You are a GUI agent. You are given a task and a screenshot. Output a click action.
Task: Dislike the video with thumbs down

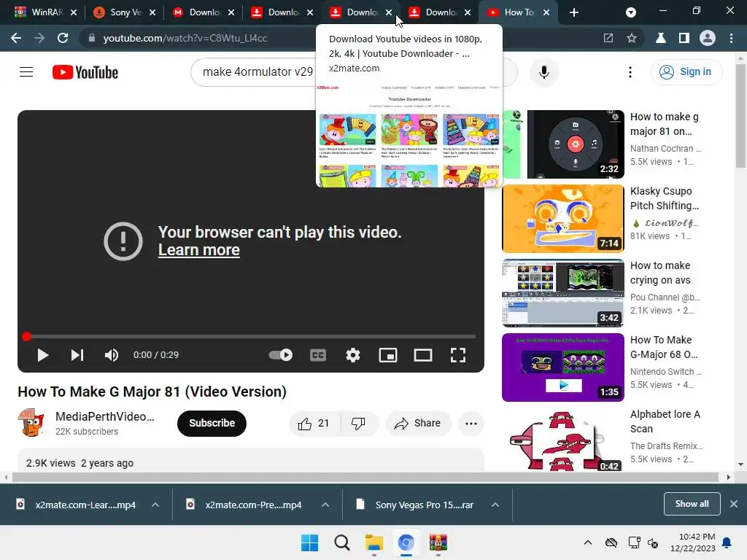[359, 424]
